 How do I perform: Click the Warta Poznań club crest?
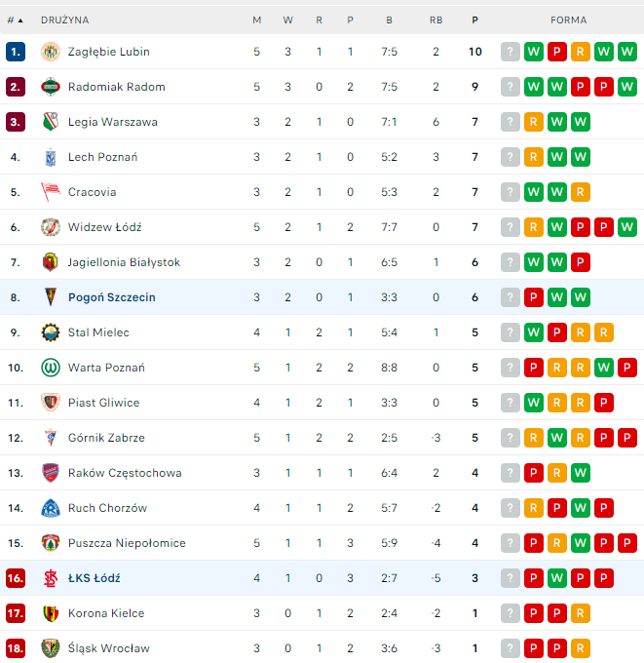pyautogui.click(x=51, y=368)
